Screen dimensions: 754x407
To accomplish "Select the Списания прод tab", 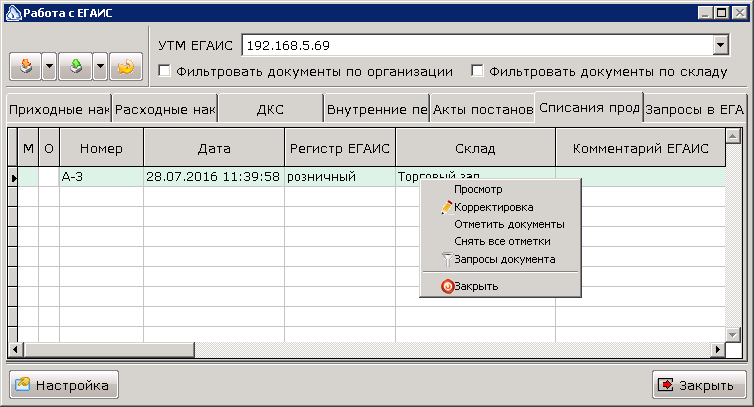I will tap(589, 108).
